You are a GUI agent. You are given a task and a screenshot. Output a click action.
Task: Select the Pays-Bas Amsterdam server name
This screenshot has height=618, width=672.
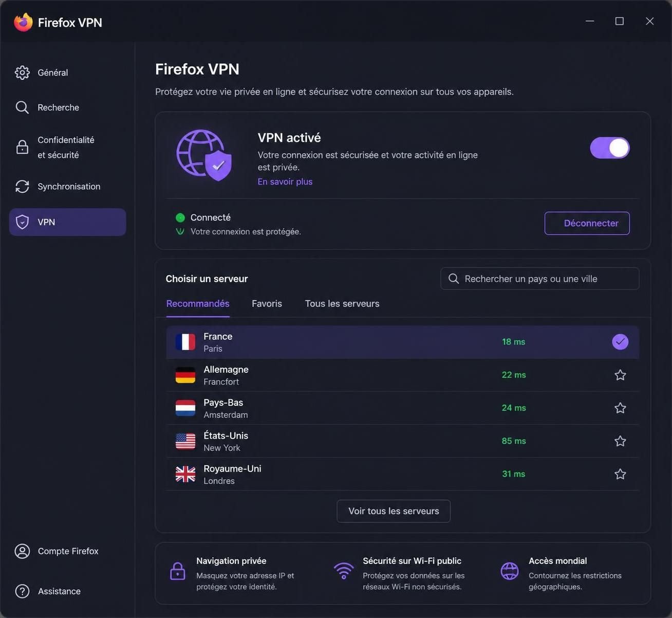click(x=226, y=408)
